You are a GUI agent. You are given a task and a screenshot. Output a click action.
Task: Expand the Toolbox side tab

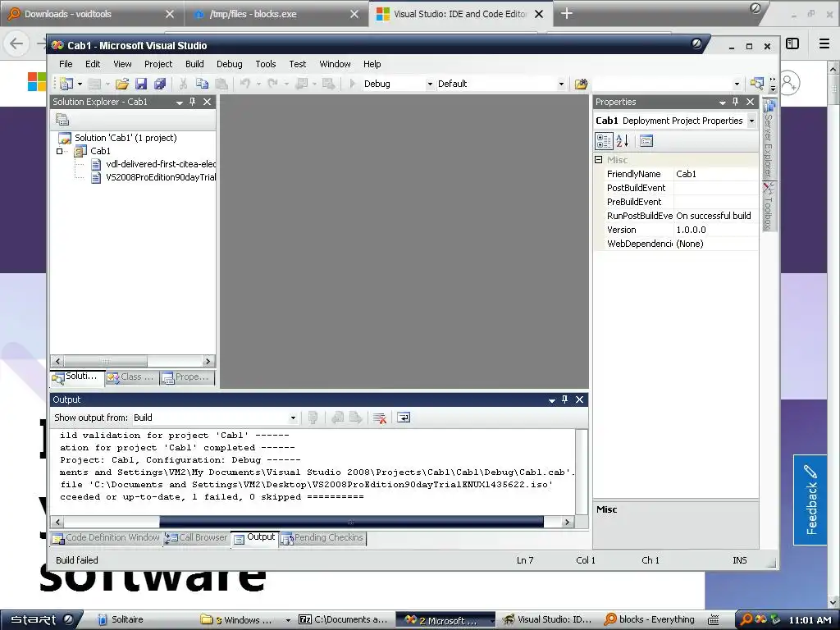pos(769,207)
